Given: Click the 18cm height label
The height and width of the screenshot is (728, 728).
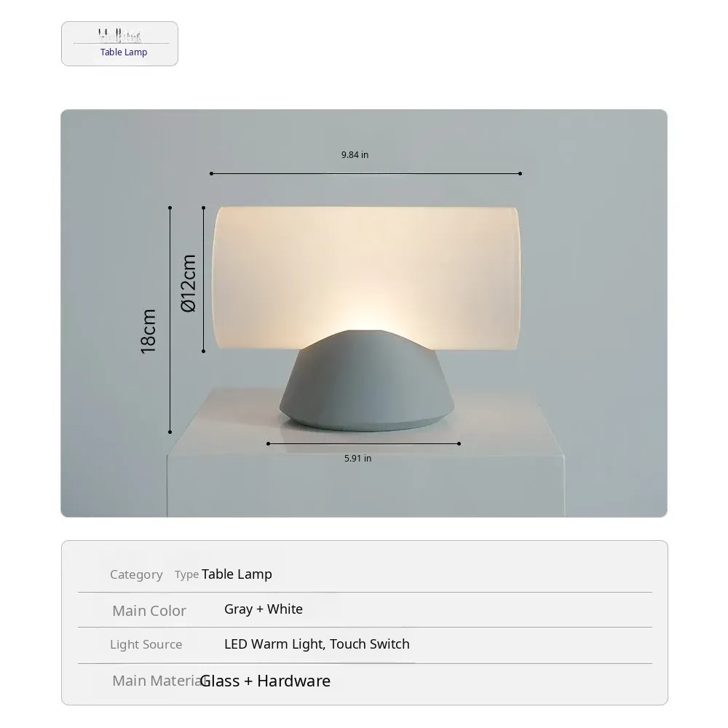Looking at the screenshot, I should point(149,331).
